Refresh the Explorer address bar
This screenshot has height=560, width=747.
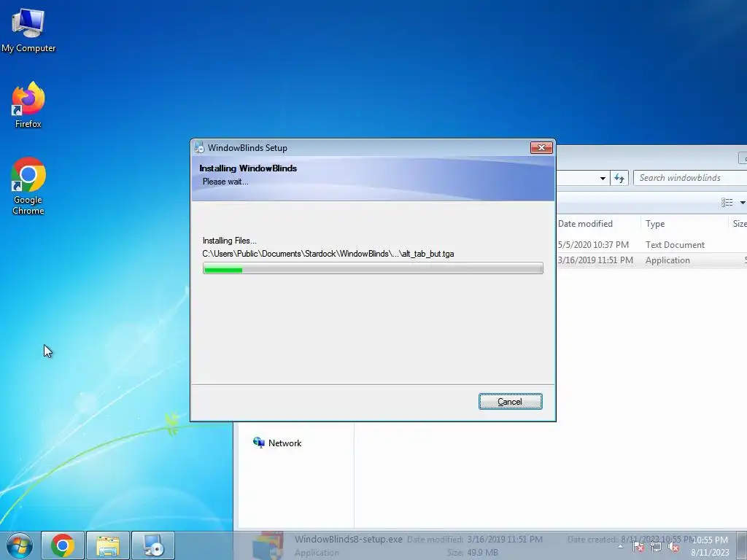click(619, 178)
